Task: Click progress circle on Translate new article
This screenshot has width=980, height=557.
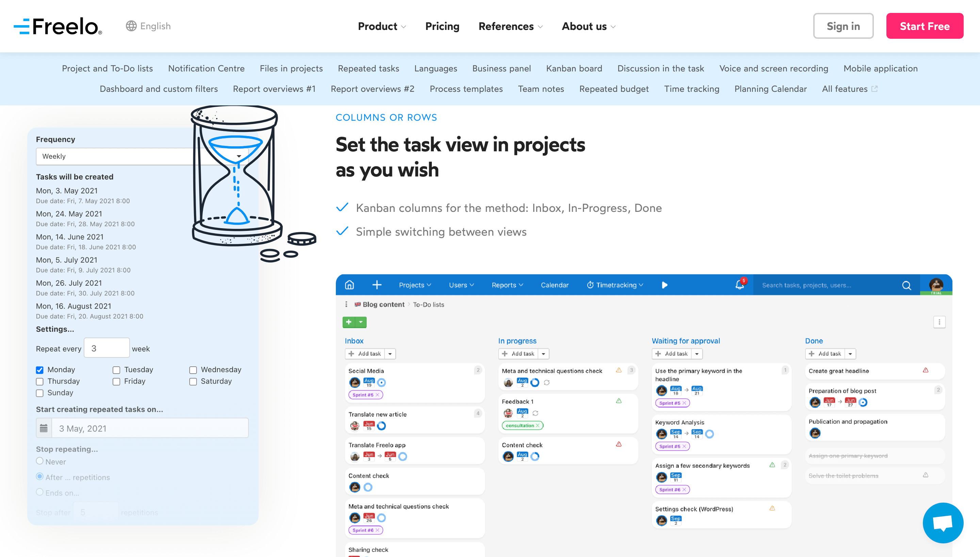Action: point(381,426)
